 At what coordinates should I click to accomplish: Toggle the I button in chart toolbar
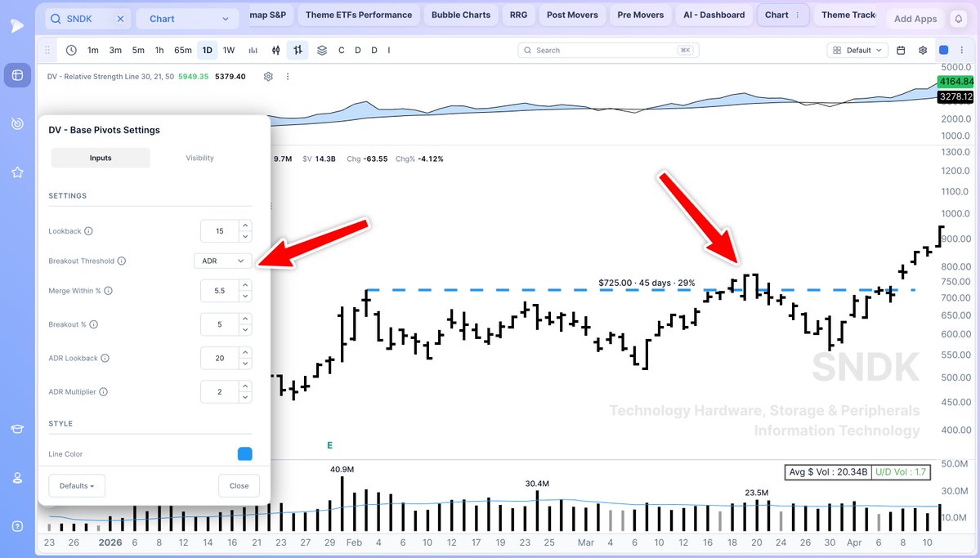389,50
